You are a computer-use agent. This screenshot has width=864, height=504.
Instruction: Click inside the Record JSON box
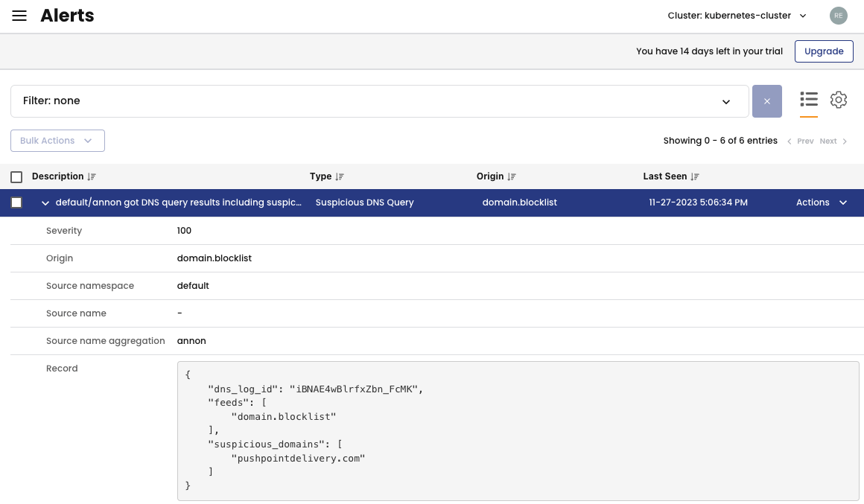click(x=518, y=431)
